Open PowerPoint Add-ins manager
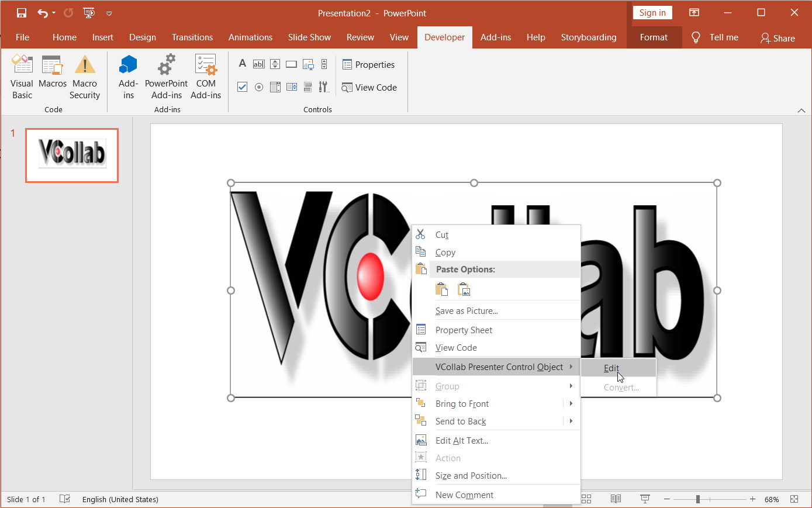 tap(167, 77)
